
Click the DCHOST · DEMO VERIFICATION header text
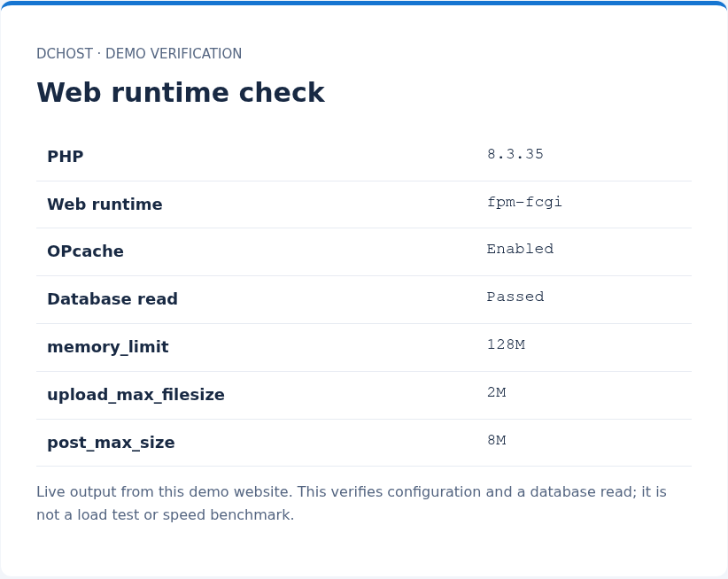pyautogui.click(x=139, y=54)
